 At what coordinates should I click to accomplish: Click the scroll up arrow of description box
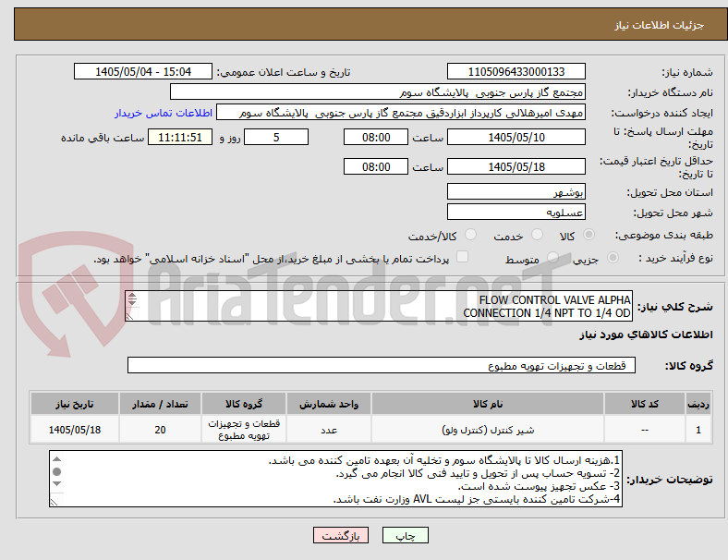132,296
